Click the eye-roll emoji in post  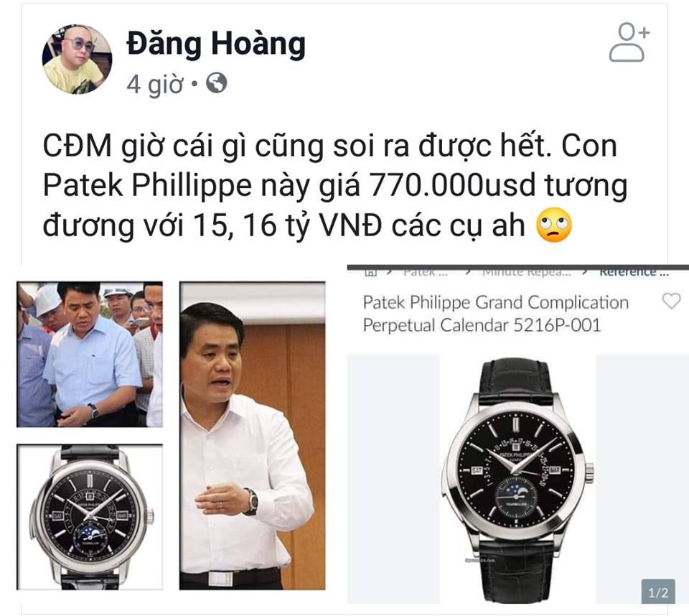554,225
